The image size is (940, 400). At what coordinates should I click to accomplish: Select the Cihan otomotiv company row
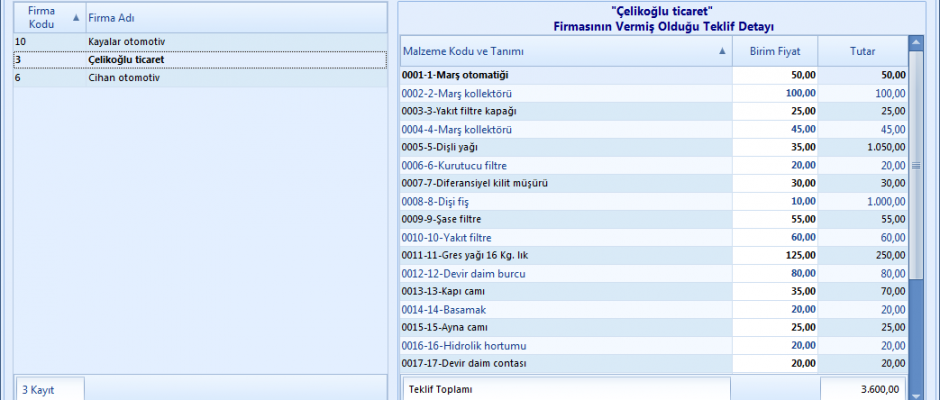(126, 78)
